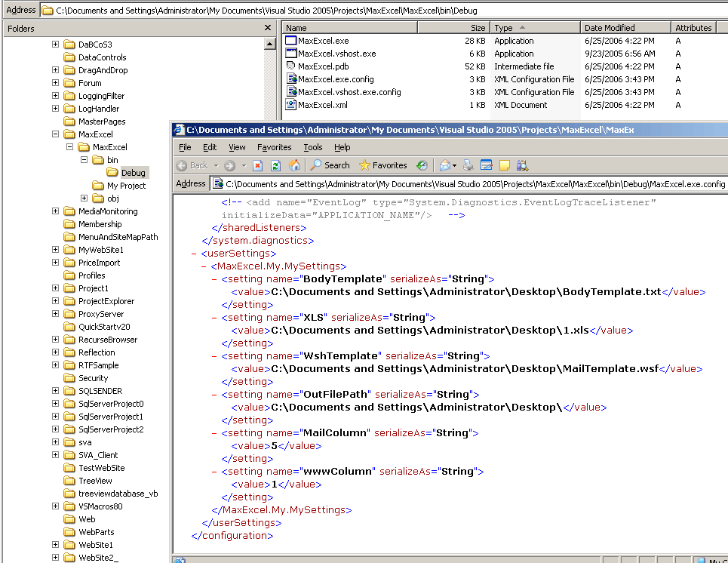Click the Forward arrow button
The height and width of the screenshot is (563, 728).
[229, 165]
